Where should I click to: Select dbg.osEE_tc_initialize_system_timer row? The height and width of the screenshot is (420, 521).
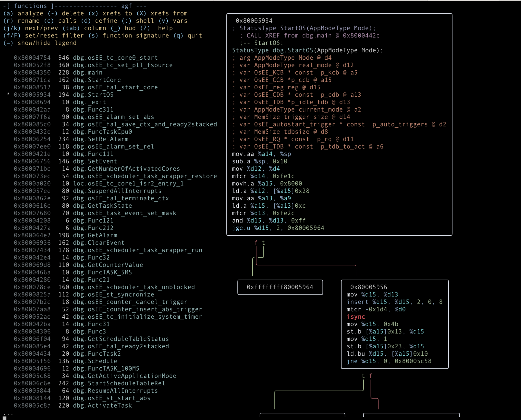tap(108, 317)
